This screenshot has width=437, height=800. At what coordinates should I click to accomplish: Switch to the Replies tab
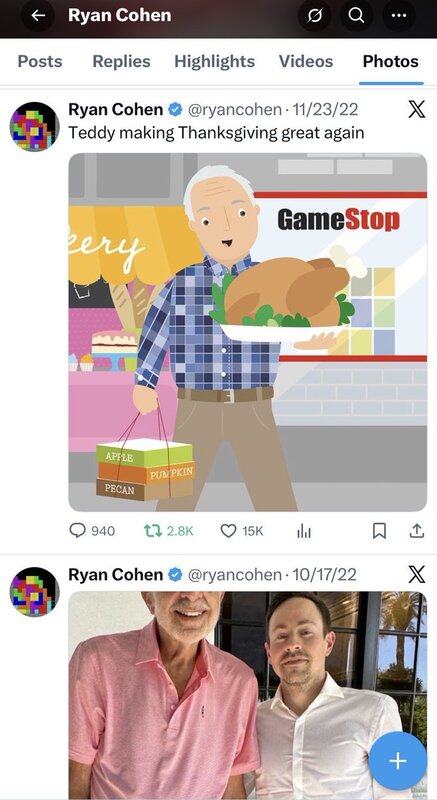coord(121,62)
